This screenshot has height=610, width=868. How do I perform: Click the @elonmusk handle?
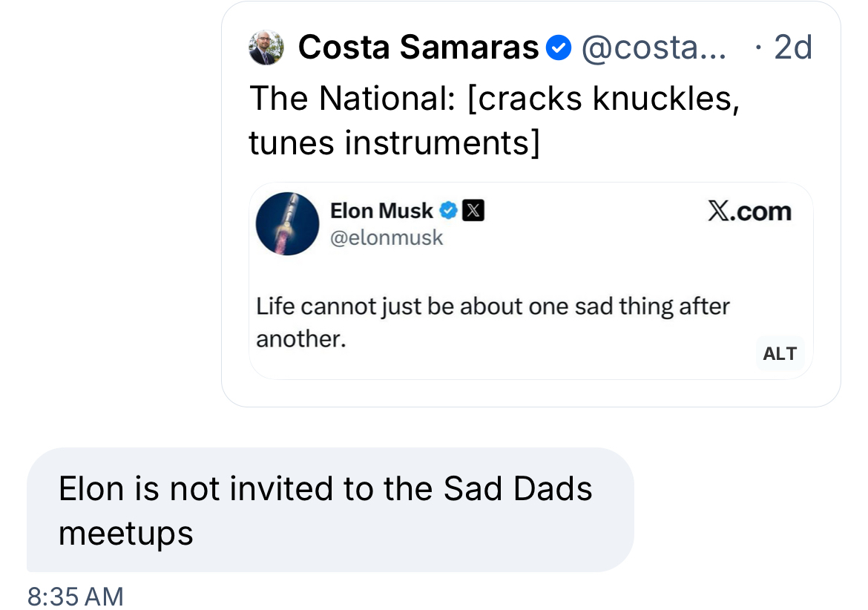tap(387, 238)
